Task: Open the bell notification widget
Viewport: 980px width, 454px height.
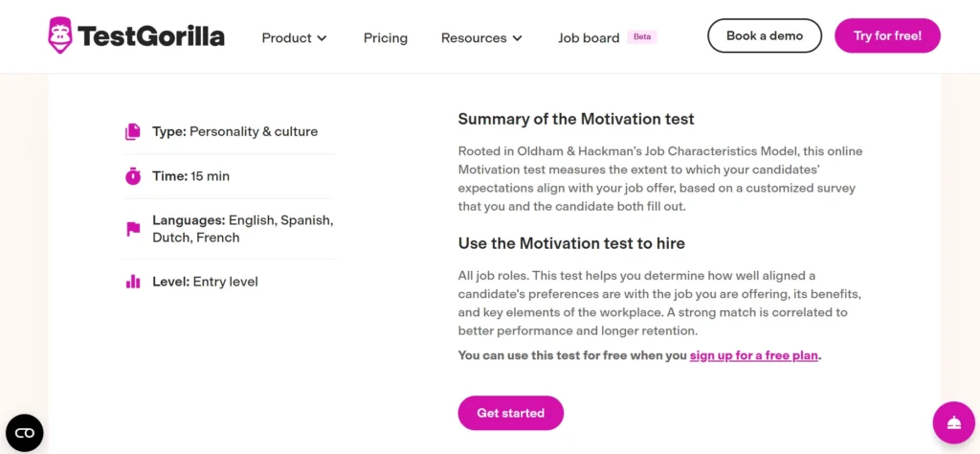Action: [953, 422]
